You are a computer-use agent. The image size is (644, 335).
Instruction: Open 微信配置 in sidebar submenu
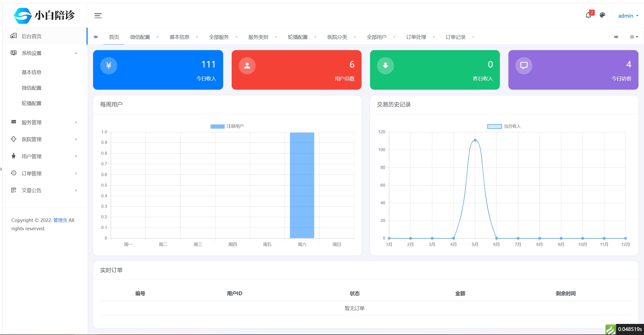click(x=31, y=88)
